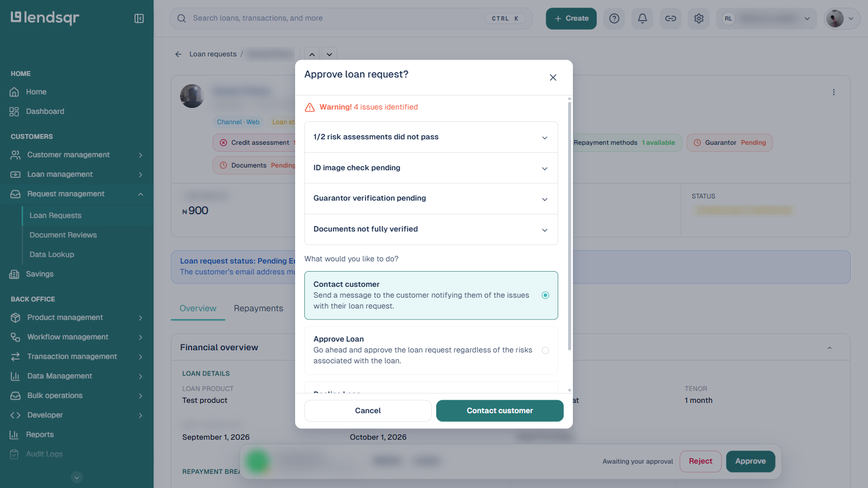
Task: Select the Approve Loan radio option
Action: pos(545,350)
